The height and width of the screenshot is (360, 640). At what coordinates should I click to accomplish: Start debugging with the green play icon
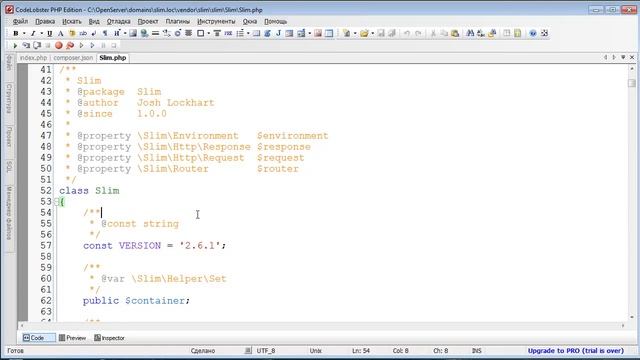(15, 45)
